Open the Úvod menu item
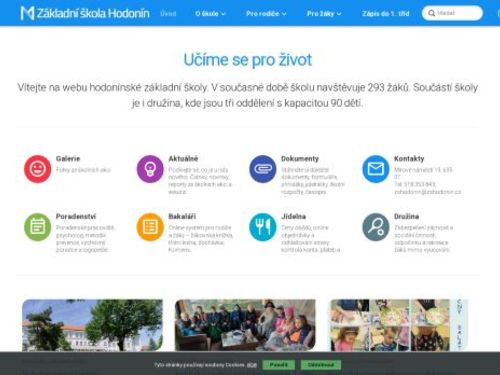The width and height of the screenshot is (500, 375). pos(168,14)
